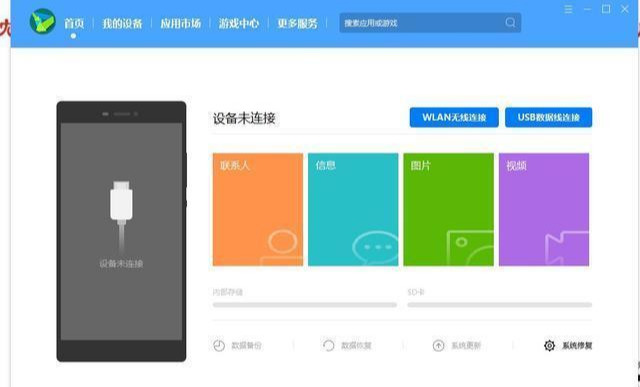Maximize the window
The height and width of the screenshot is (387, 640).
click(606, 9)
